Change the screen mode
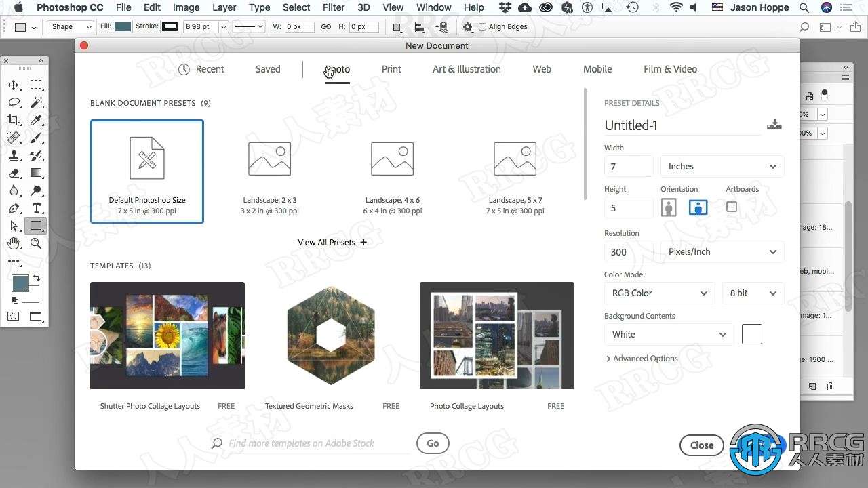 [36, 317]
